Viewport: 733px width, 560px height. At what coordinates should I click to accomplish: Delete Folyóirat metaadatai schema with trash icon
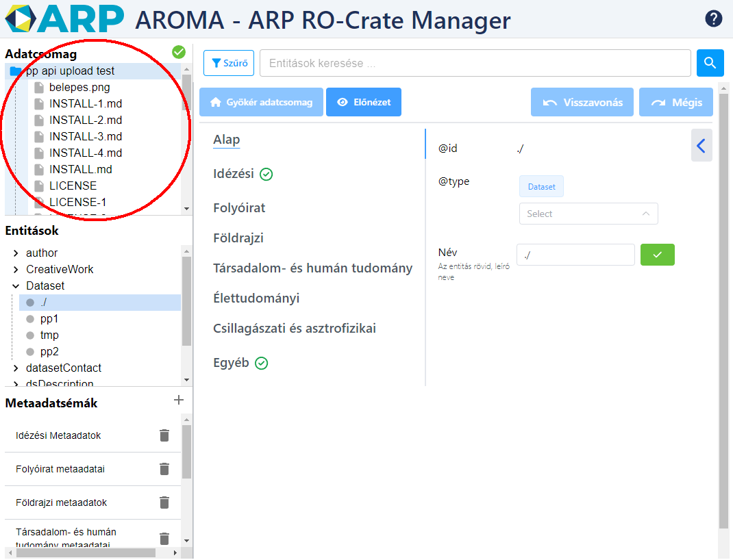click(164, 469)
